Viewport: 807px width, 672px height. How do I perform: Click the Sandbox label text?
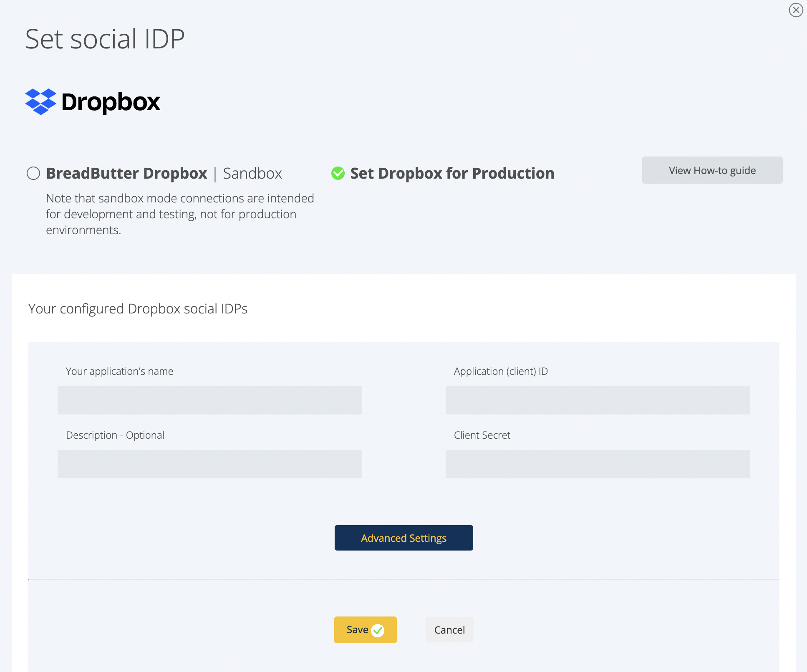[x=252, y=173]
